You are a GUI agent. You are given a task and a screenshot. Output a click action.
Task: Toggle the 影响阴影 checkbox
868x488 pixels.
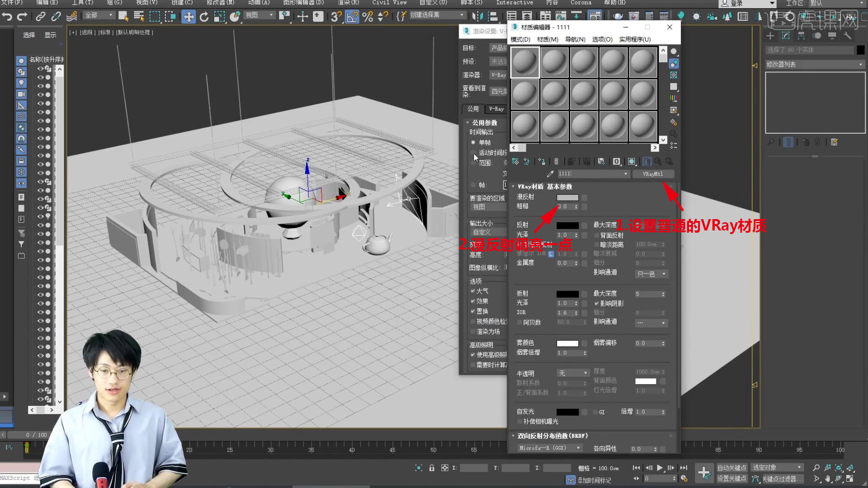(x=597, y=304)
